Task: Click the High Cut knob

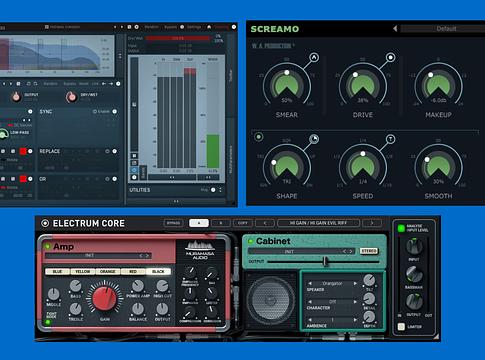Action: coord(162,286)
